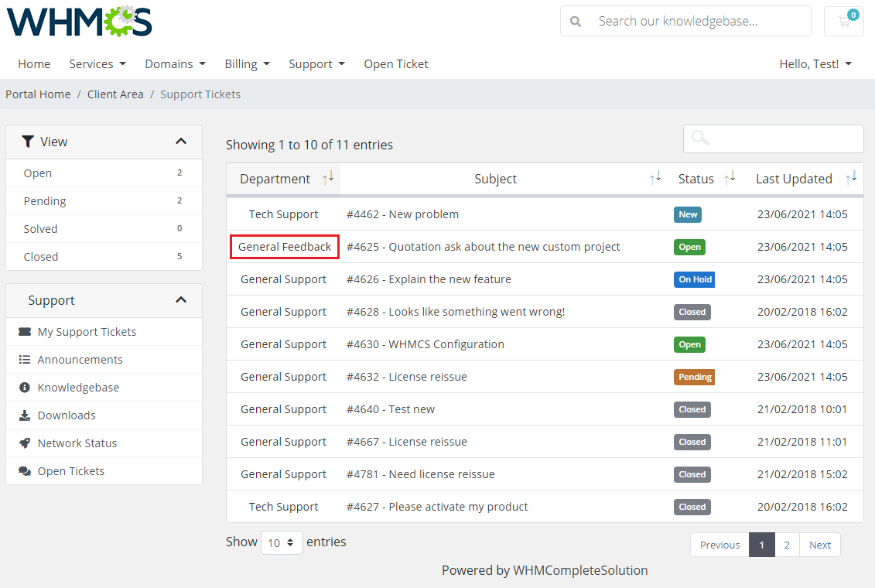875x588 pixels.
Task: Open Downloads sidebar link
Action: point(67,415)
